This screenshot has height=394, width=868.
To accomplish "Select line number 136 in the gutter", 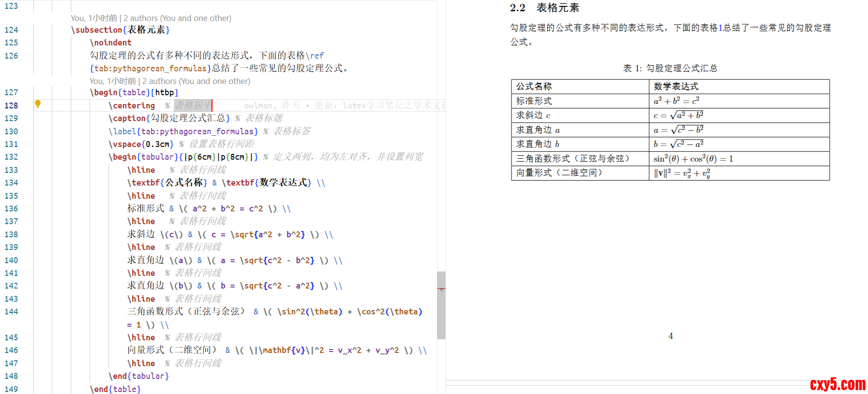I will coord(11,208).
